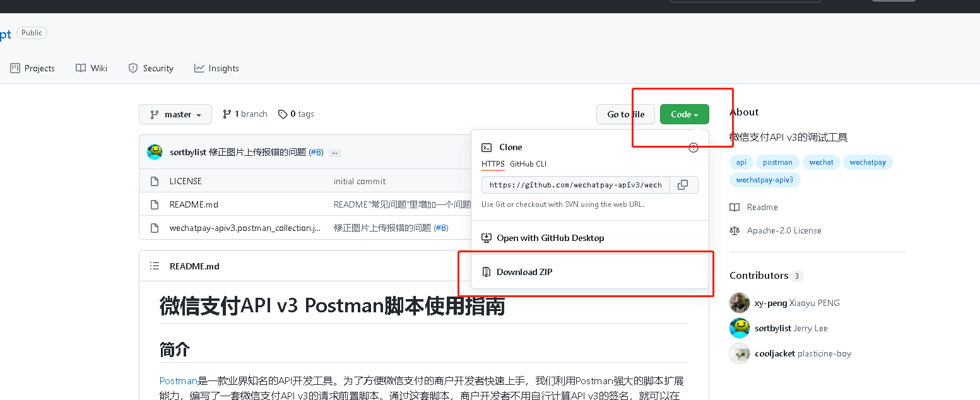Open the README.md file
The width and height of the screenshot is (980, 400).
[x=194, y=204]
